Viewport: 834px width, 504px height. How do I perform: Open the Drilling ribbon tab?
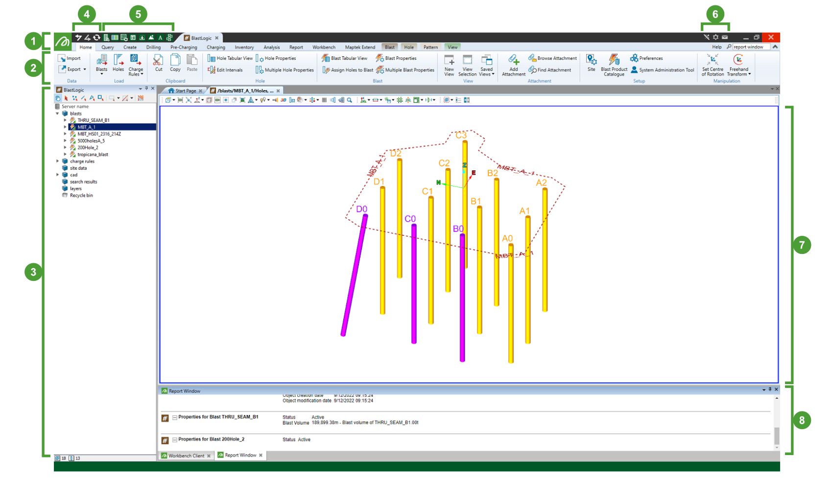pyautogui.click(x=153, y=47)
